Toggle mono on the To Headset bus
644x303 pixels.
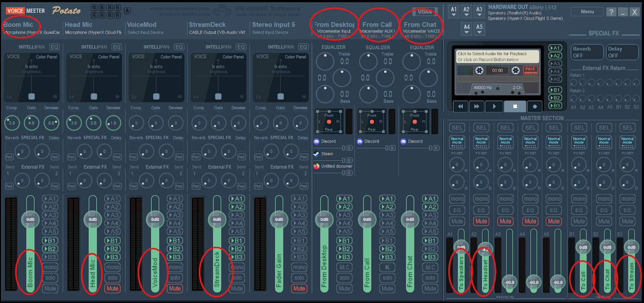481,199
